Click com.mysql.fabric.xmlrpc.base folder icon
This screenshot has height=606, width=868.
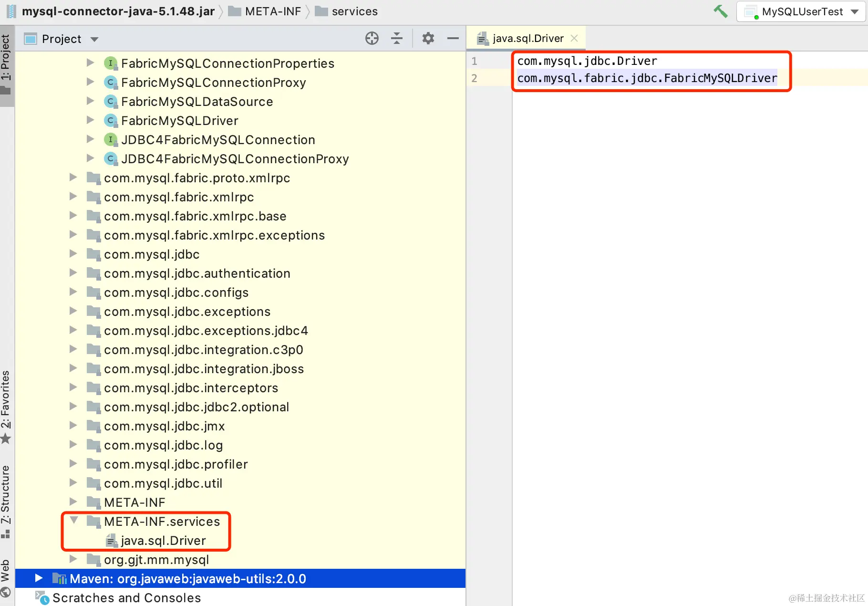(93, 216)
